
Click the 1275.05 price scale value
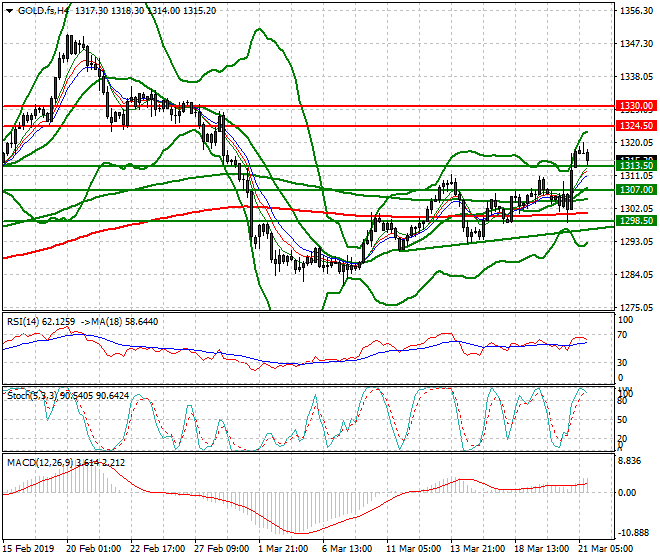[636, 307]
